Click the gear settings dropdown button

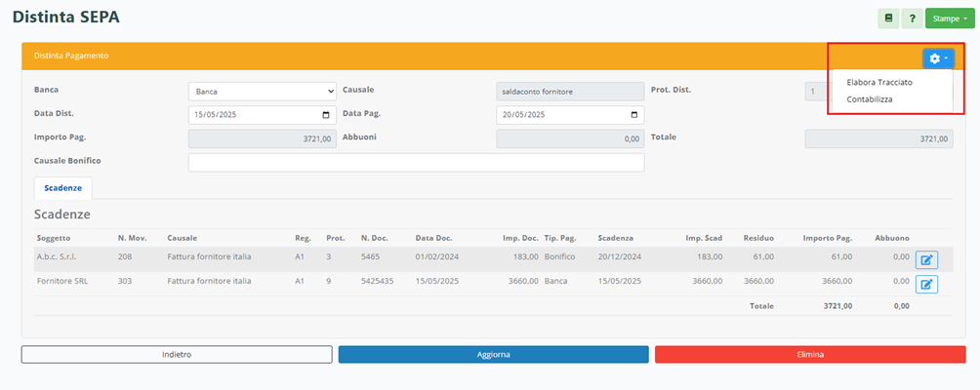[x=938, y=58]
